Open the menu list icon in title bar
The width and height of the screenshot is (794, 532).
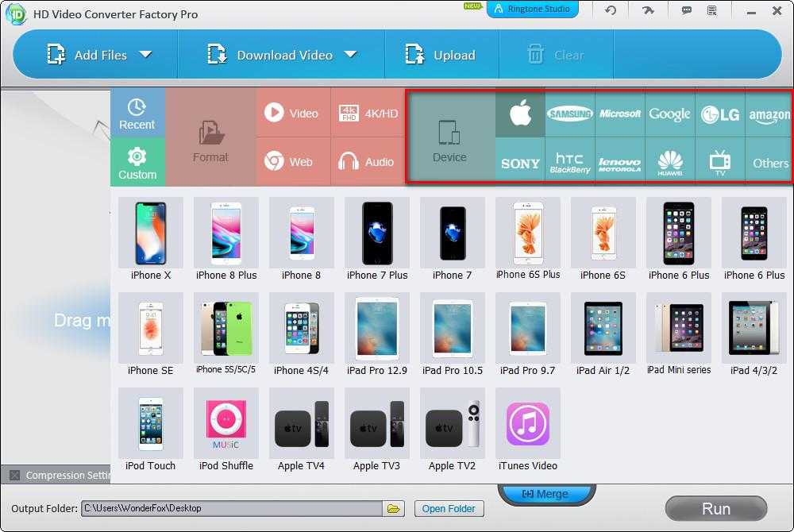coord(712,10)
